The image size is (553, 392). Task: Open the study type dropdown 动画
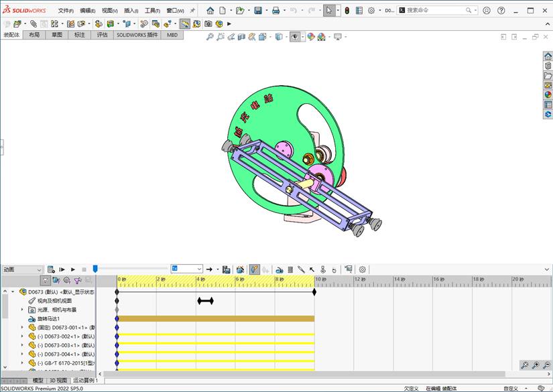point(22,269)
